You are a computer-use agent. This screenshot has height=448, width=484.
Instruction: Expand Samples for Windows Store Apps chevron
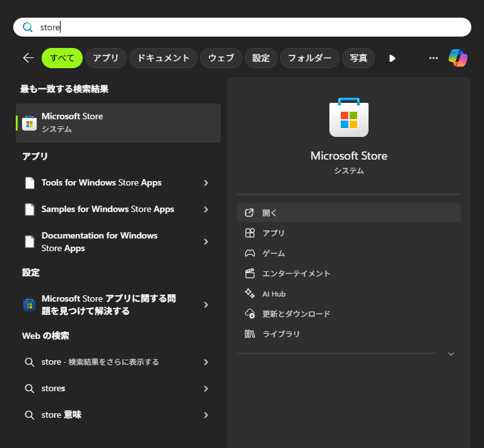[x=206, y=209]
